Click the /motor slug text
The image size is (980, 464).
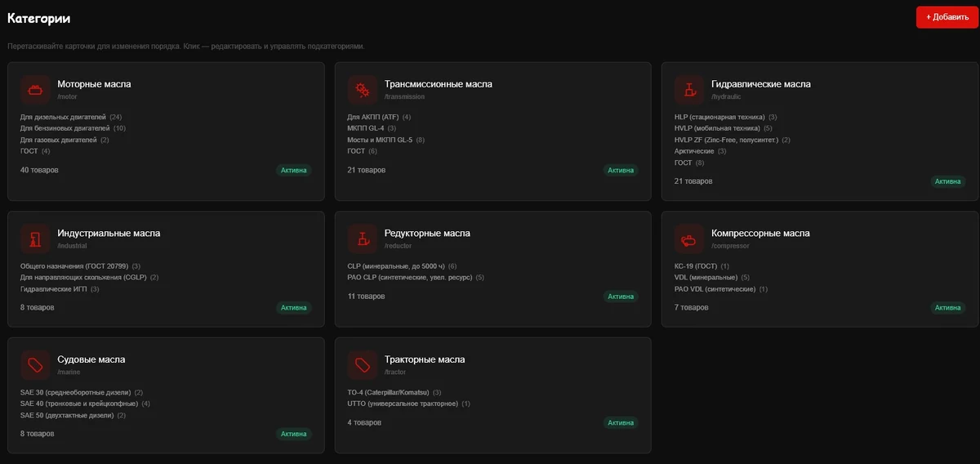69,96
